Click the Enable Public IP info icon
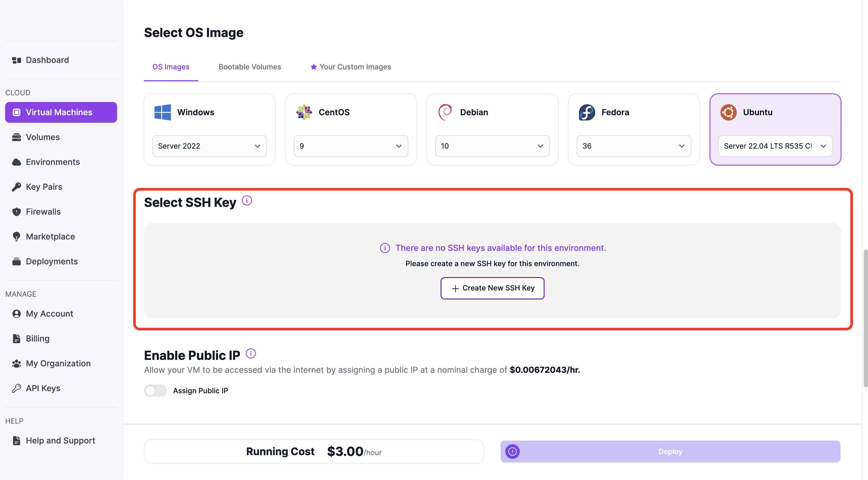 pos(251,353)
